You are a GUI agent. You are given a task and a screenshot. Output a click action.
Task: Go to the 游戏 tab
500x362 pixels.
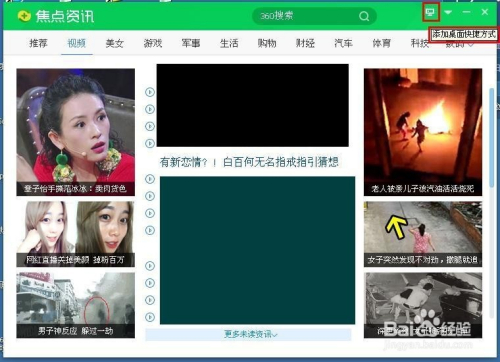153,43
